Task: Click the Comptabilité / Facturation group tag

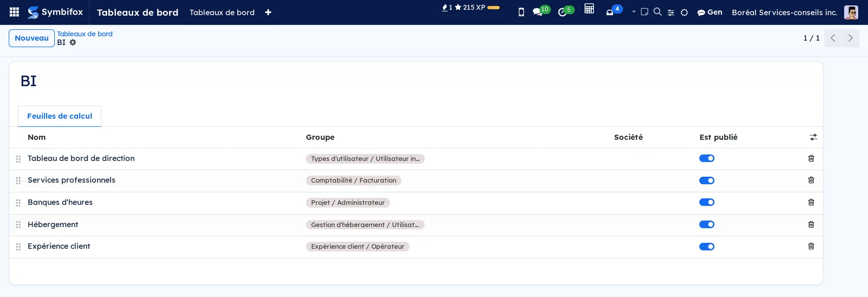Action: point(354,180)
